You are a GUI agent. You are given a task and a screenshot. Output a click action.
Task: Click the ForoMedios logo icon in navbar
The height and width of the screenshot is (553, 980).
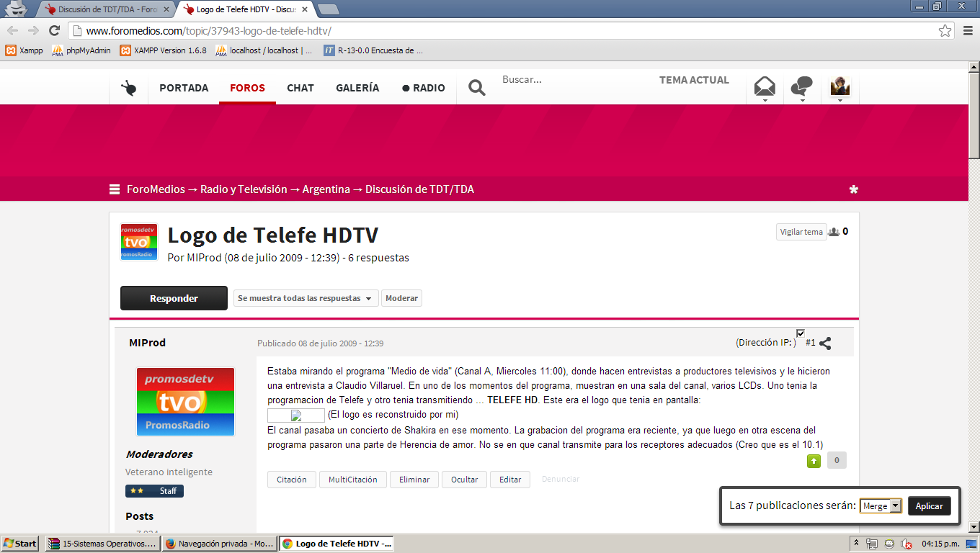pos(129,89)
